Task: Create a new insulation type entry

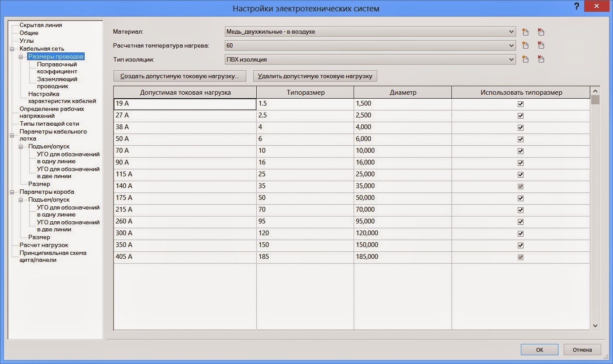Action: coord(525,59)
